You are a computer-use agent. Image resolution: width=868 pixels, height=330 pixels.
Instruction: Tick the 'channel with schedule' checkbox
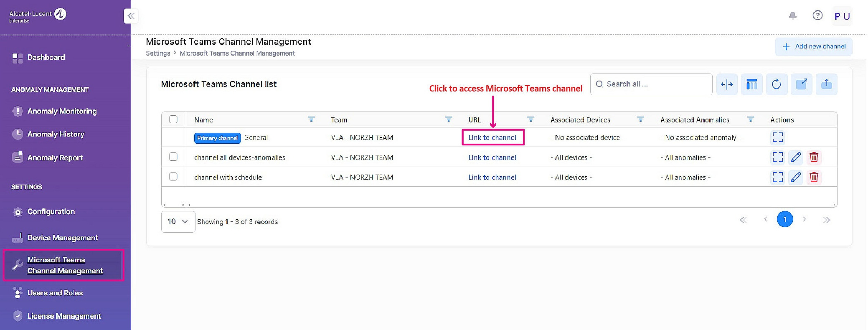pyautogui.click(x=173, y=177)
